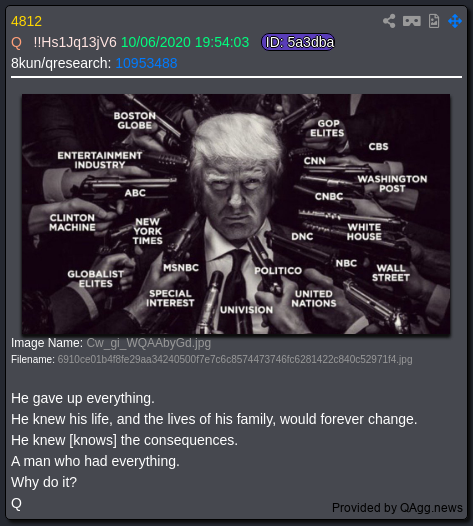The height and width of the screenshot is (526, 473).
Task: Open the attached black-and-white image
Action: click(236, 214)
